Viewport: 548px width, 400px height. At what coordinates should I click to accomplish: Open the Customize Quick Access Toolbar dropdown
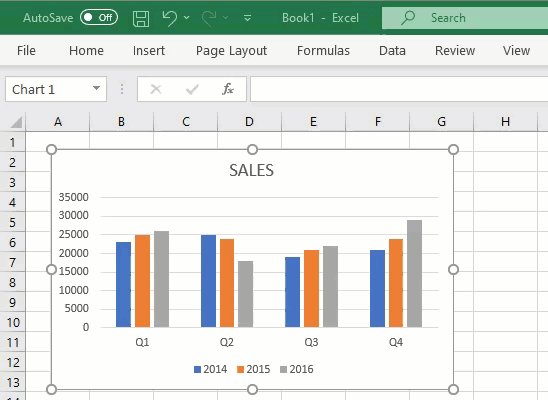coord(247,18)
